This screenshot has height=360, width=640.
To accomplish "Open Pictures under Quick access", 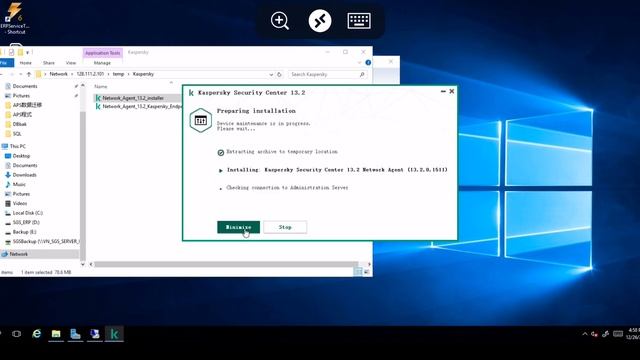I will coord(21,96).
